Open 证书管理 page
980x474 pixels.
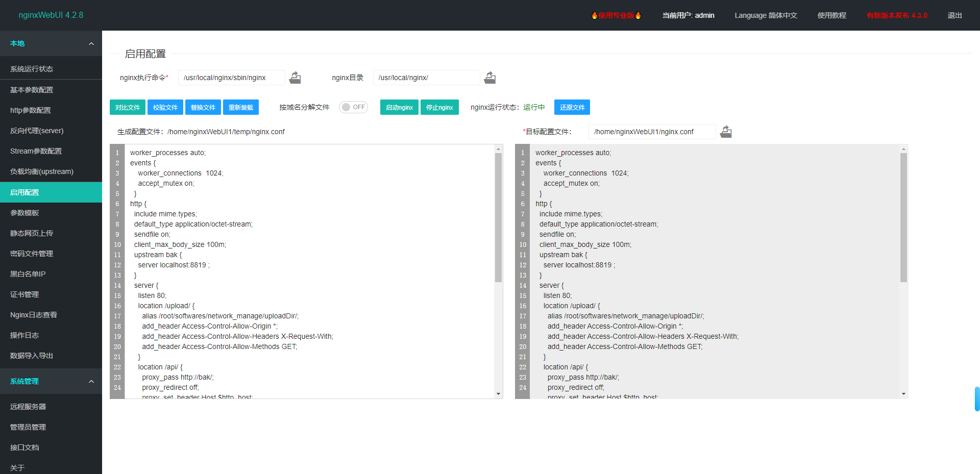click(51, 294)
